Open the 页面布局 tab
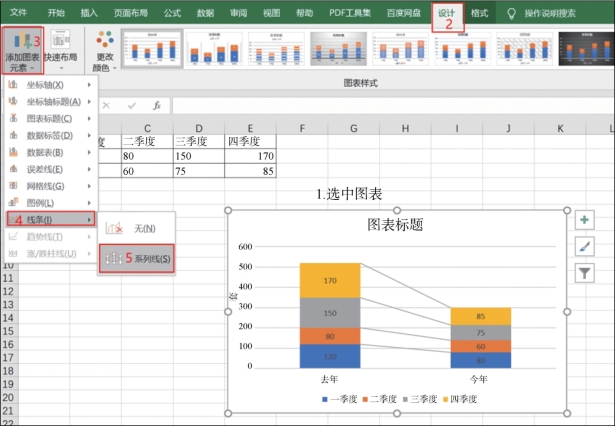Viewport: 615px width, 426px height. coord(131,13)
